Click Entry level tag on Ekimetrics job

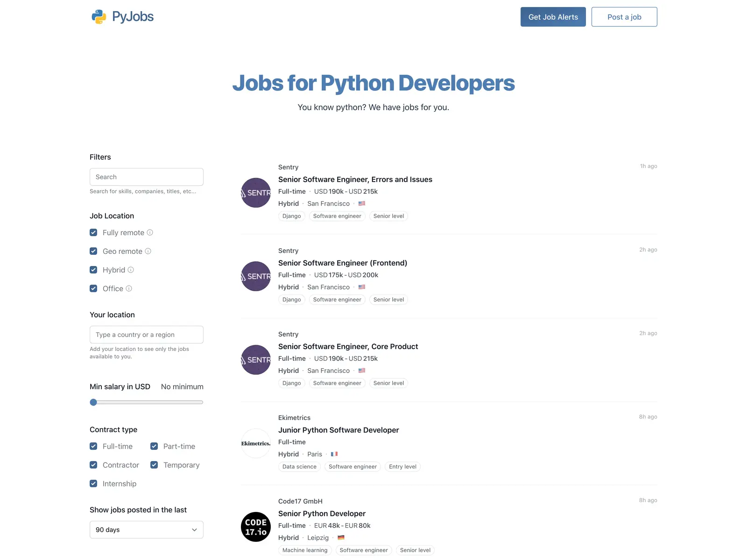402,467
